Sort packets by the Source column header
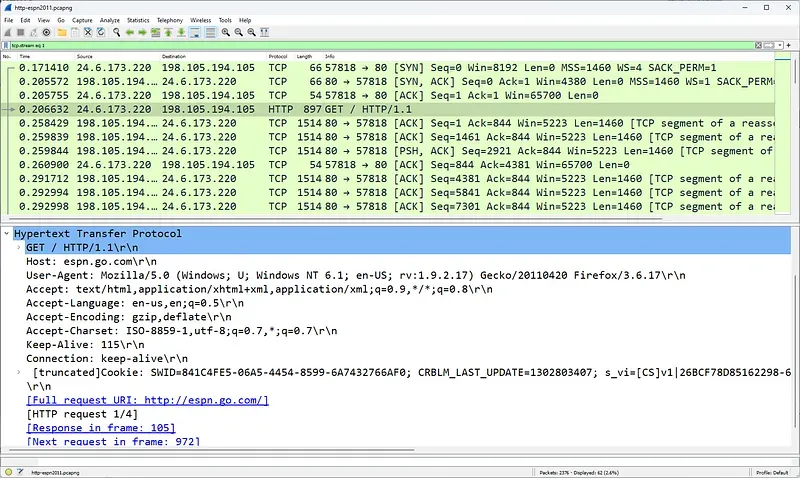 coord(85,57)
